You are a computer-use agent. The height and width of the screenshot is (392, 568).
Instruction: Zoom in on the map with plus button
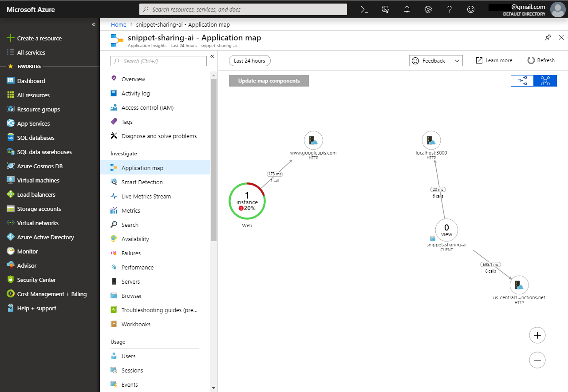pos(537,335)
